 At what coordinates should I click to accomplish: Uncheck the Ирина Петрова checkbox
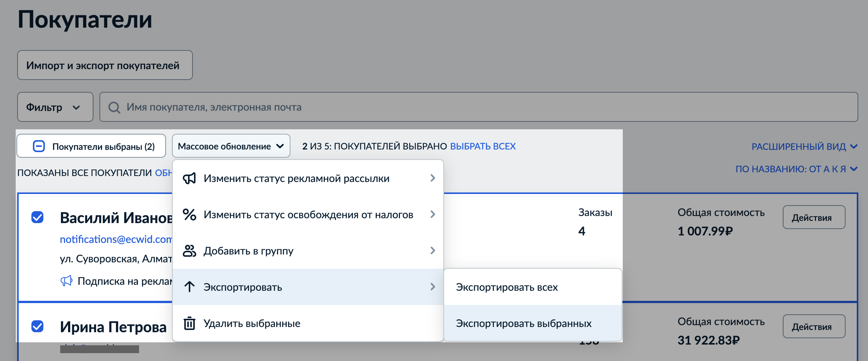pos(37,326)
